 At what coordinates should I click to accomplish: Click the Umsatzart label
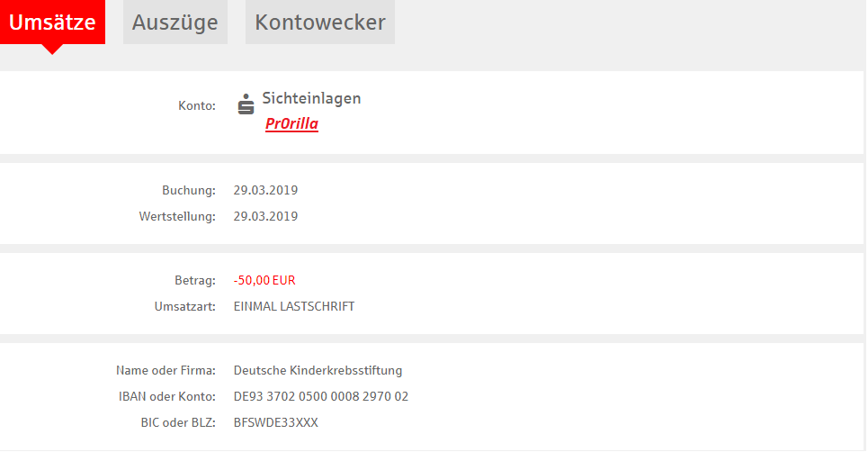185,306
